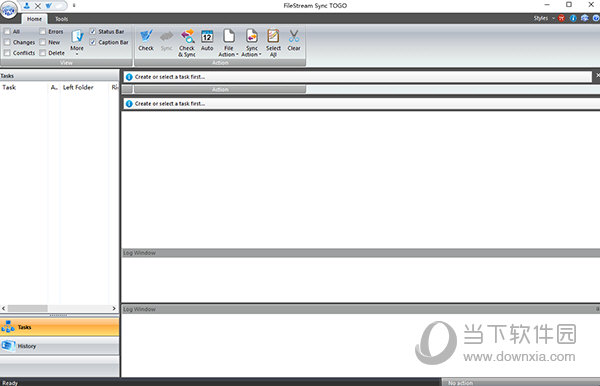Image resolution: width=600 pixels, height=386 pixels.
Task: Click the cube logo icon in ribbon header
Action: point(585,18)
